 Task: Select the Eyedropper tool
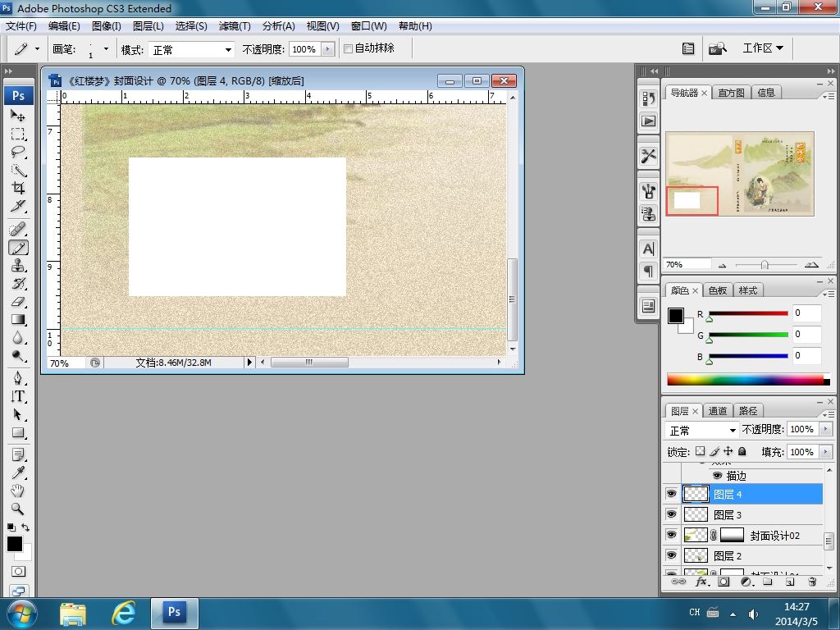pyautogui.click(x=18, y=472)
